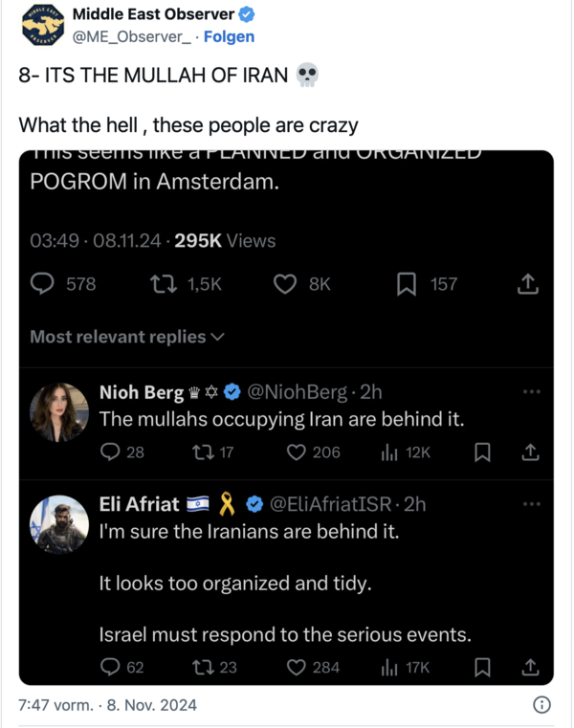Open Eli Afriat's profile picture
574x728 pixels.
59,524
